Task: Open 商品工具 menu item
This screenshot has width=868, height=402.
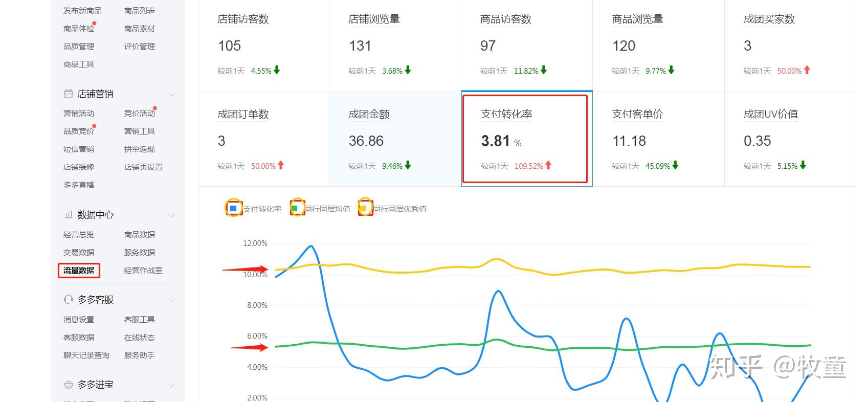Action: coord(79,64)
